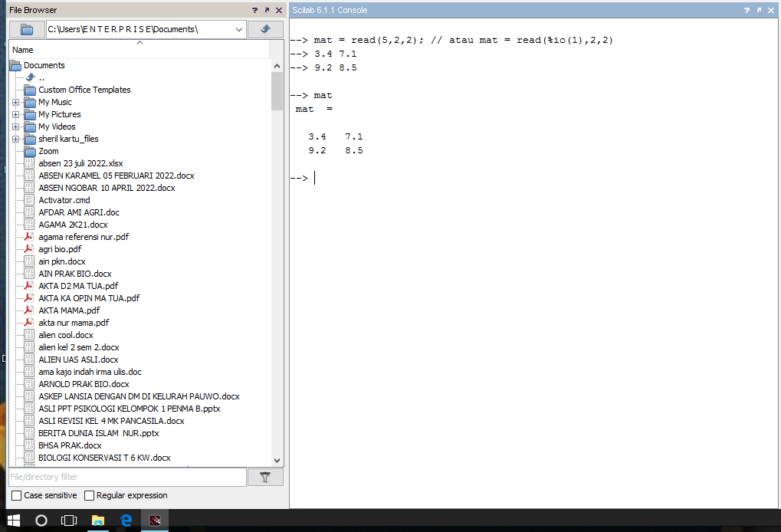Select akta nur mama.pdf
The width and height of the screenshot is (781, 532).
point(74,323)
